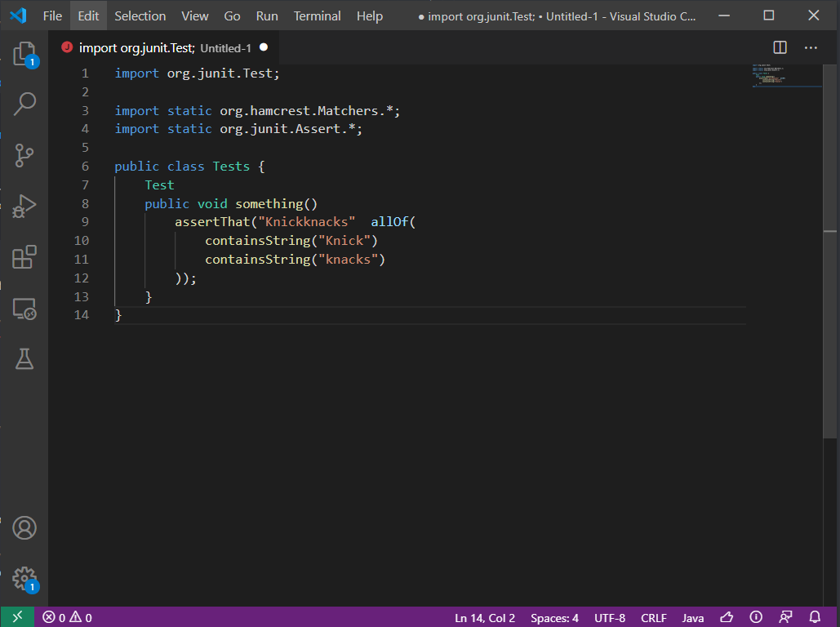Click the editor minimap
The width and height of the screenshot is (840, 627).
point(786,76)
